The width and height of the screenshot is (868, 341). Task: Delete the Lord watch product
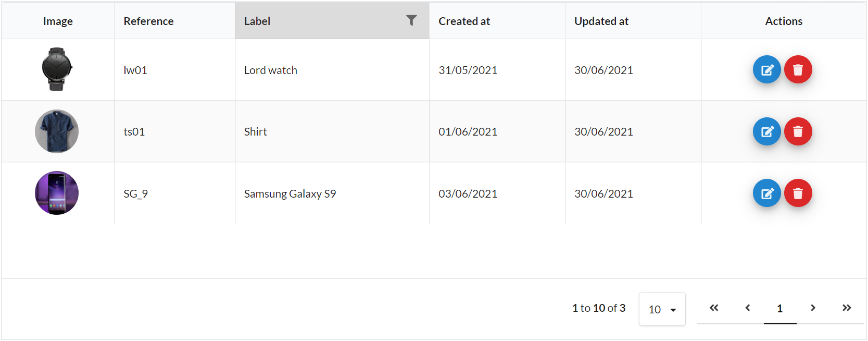pos(798,70)
